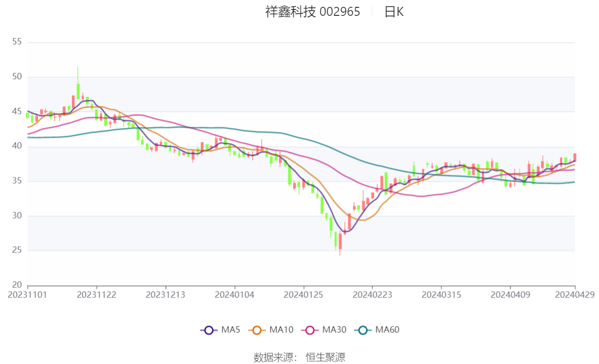Hide the MA30 line via its label
Screen dimensions: 599x364
tap(334, 330)
